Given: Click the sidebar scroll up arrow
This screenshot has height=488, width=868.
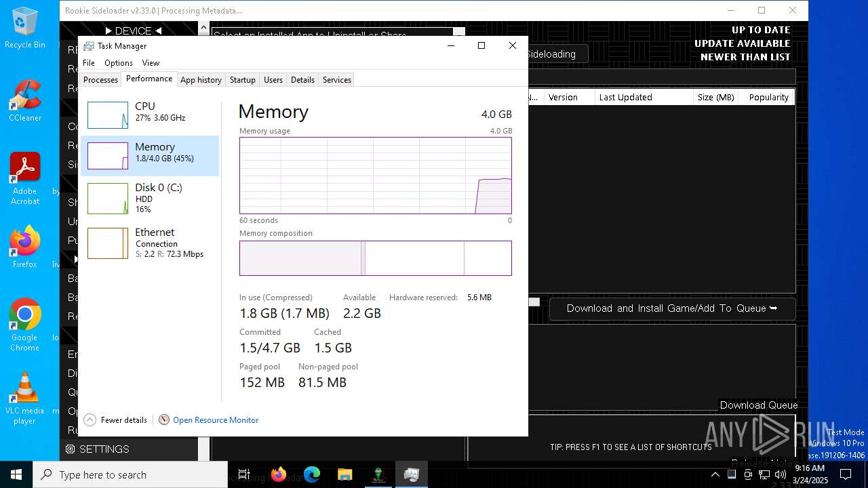Looking at the screenshot, I should (203, 28).
